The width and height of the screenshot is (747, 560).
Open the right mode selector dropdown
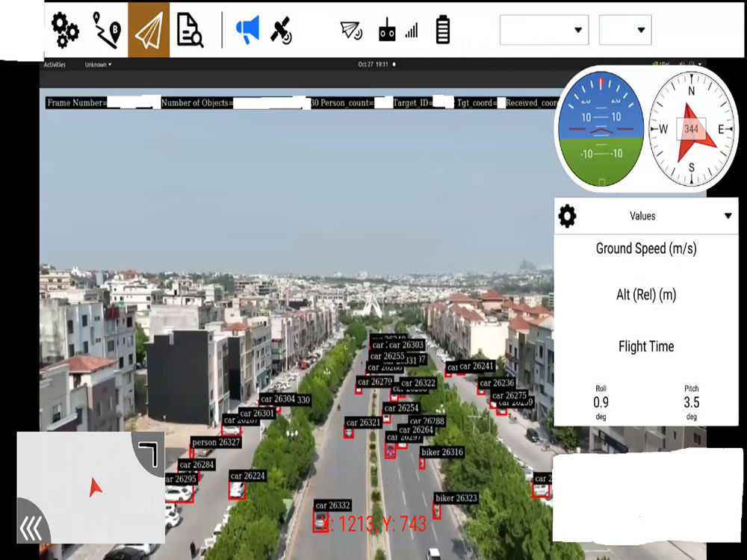[x=625, y=30]
